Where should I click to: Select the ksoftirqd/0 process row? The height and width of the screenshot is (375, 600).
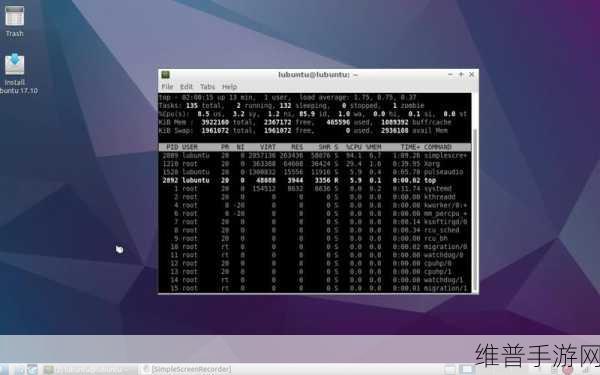point(315,222)
